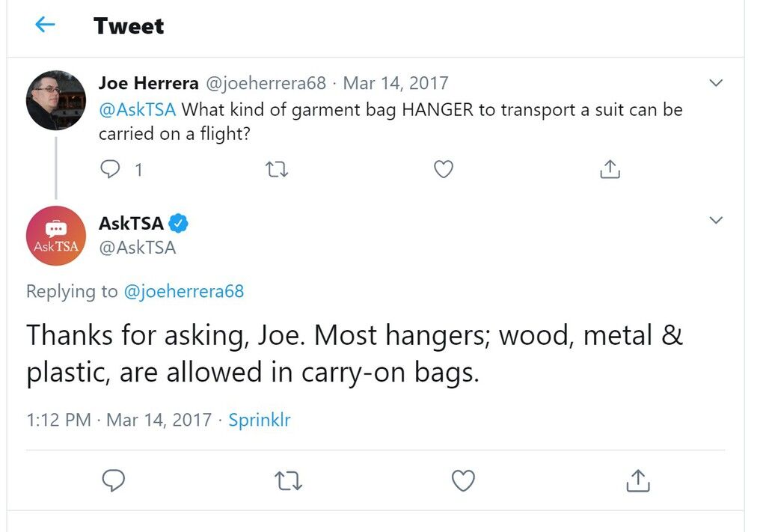The height and width of the screenshot is (532, 766).
Task: Share Joe Herrera's tweet via share icon
Action: [x=610, y=169]
